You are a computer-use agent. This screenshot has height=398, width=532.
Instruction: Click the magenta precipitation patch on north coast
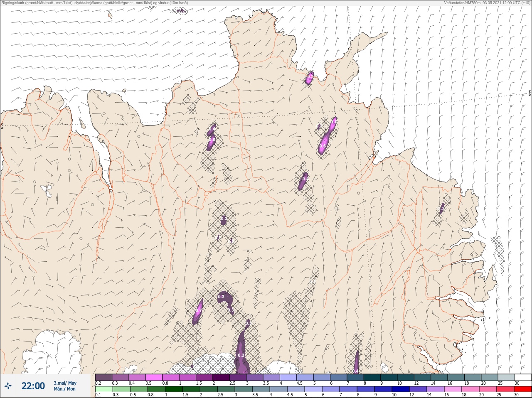point(309,78)
